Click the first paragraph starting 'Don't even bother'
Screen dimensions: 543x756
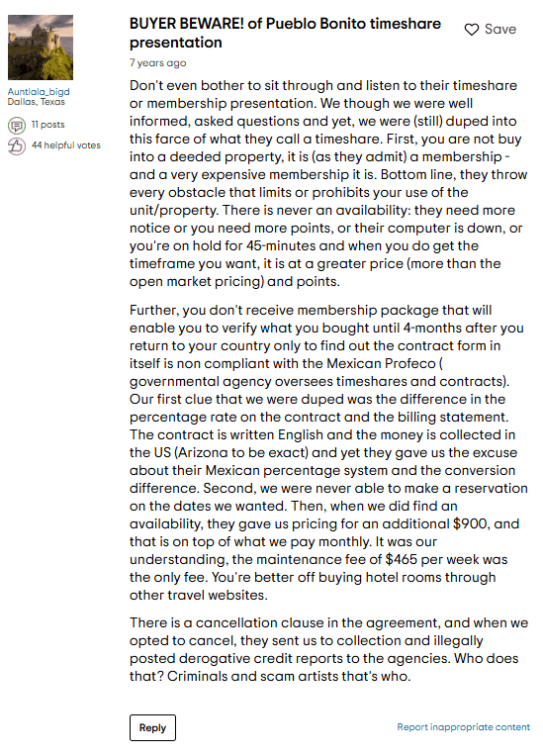pos(328,183)
